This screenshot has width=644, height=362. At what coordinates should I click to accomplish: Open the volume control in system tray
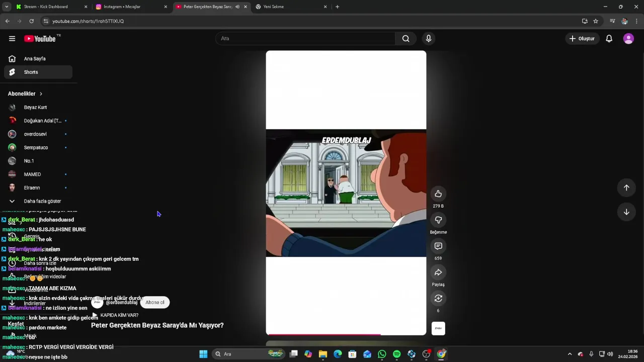610,354
